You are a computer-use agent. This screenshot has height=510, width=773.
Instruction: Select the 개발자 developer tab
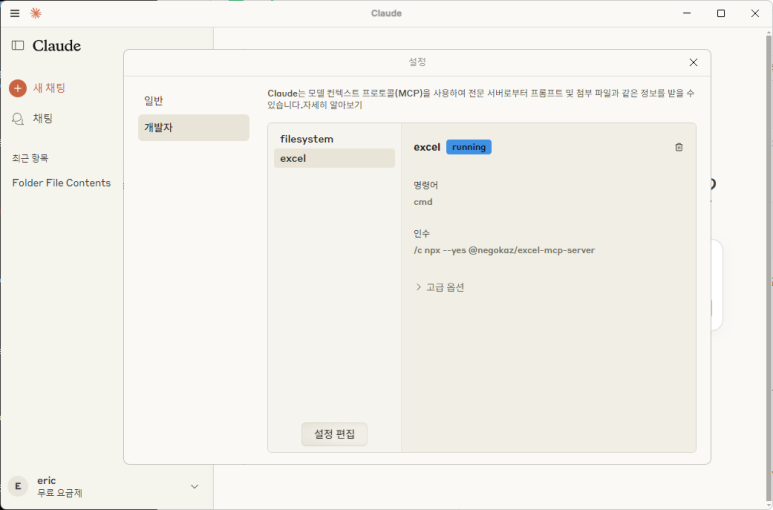(x=193, y=128)
